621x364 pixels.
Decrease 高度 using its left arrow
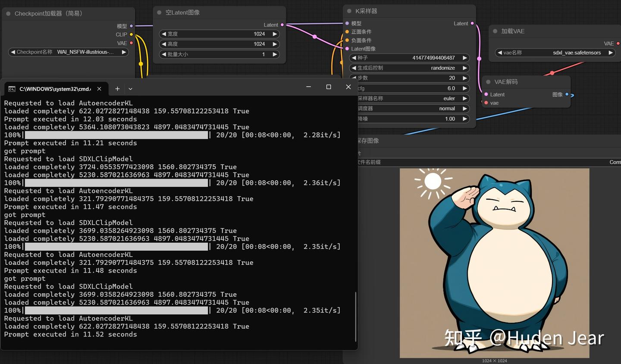tap(164, 44)
